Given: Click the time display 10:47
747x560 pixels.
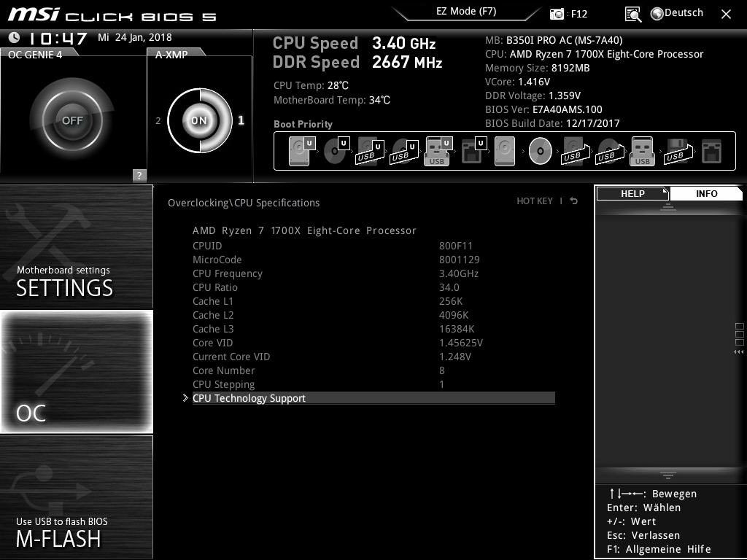Looking at the screenshot, I should pos(58,38).
